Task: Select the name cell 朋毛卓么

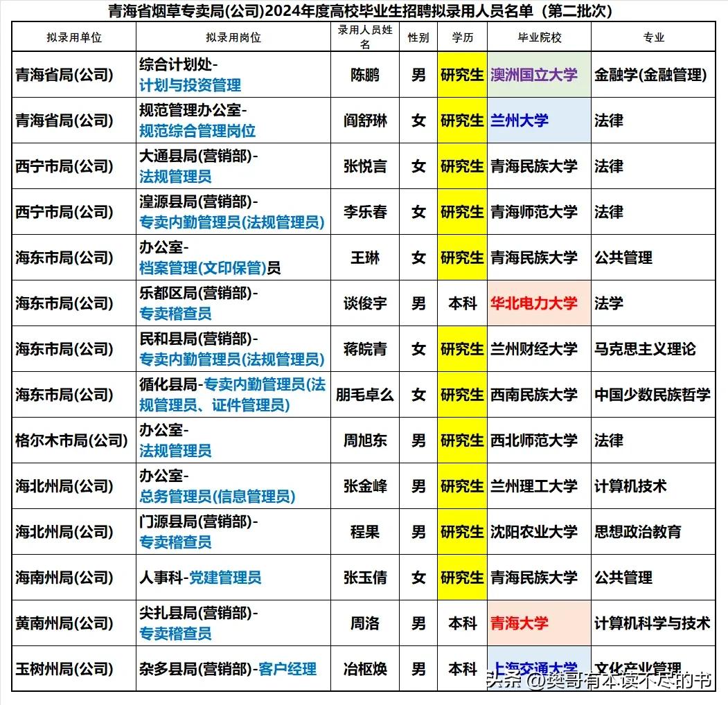Action: click(x=365, y=395)
